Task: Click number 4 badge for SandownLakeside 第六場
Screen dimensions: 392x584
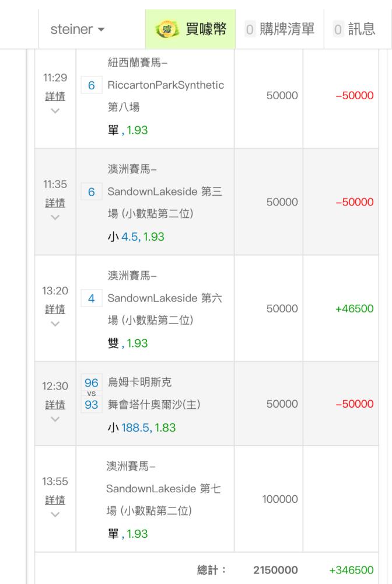Action: tap(92, 298)
